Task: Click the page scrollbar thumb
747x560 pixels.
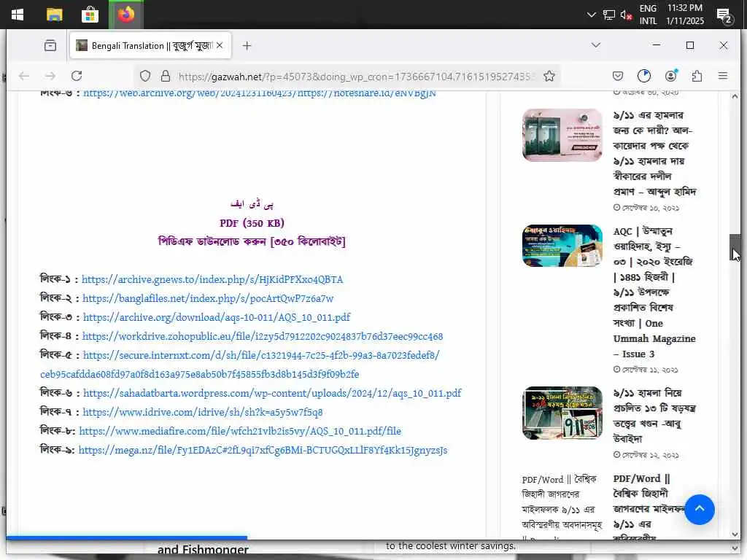Action: coord(735,247)
